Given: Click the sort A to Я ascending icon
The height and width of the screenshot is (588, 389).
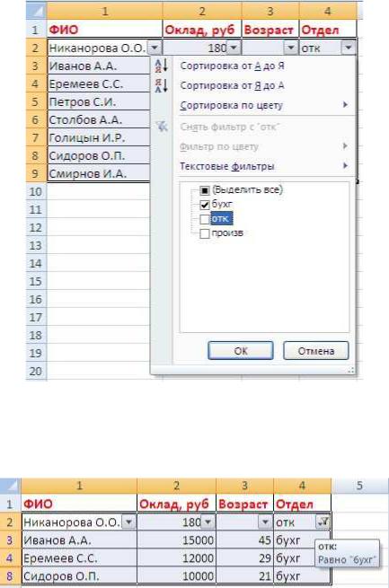Looking at the screenshot, I should click(162, 66).
